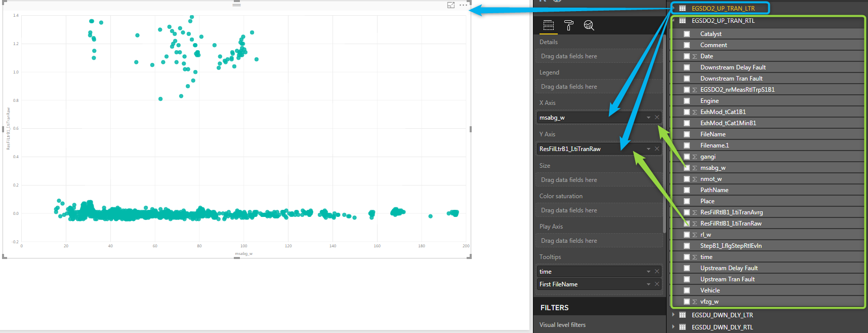The height and width of the screenshot is (333, 868).
Task: Click table icon beside EGSDO2_UP_TRAN_LTR
Action: tap(682, 9)
